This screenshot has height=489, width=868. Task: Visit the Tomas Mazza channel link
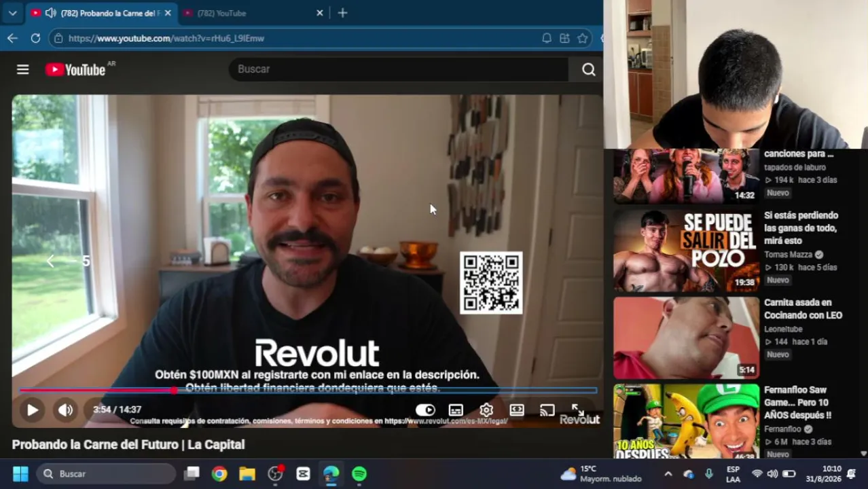tap(788, 255)
